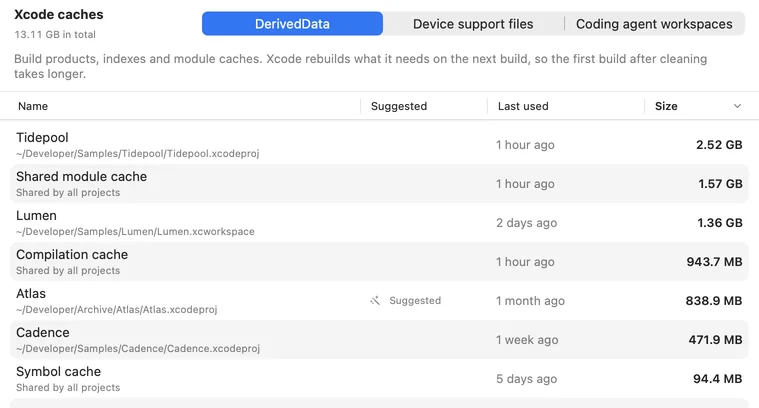759x408 pixels.
Task: Click the "13.11 GB in total" text
Action: pyautogui.click(x=55, y=34)
